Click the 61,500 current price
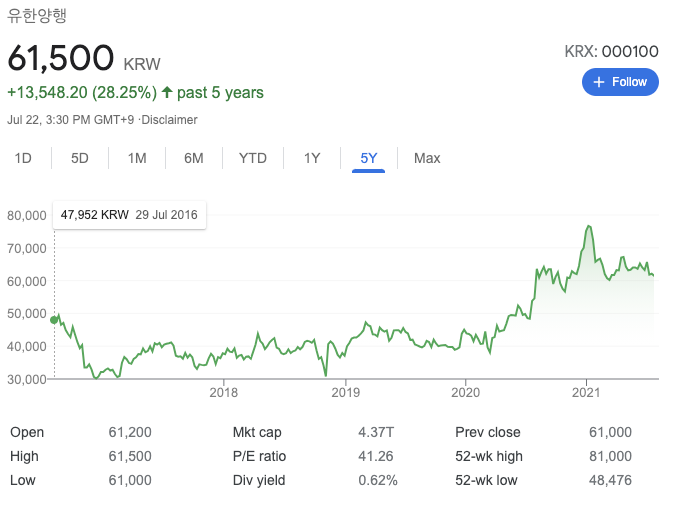 [x=61, y=58]
